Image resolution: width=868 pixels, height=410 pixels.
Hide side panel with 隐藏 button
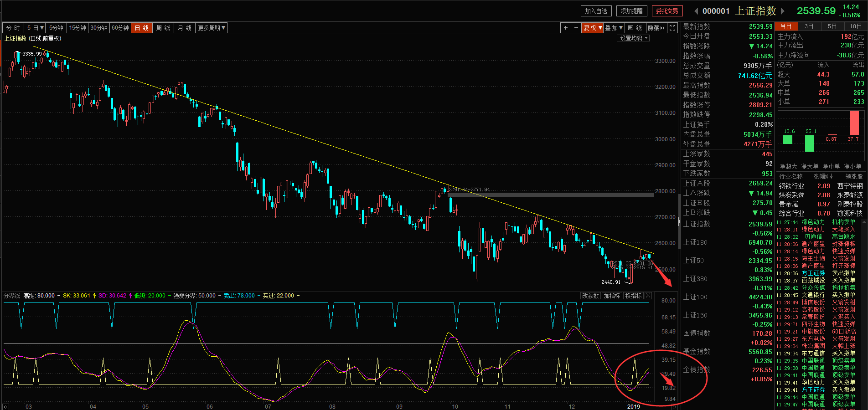656,28
